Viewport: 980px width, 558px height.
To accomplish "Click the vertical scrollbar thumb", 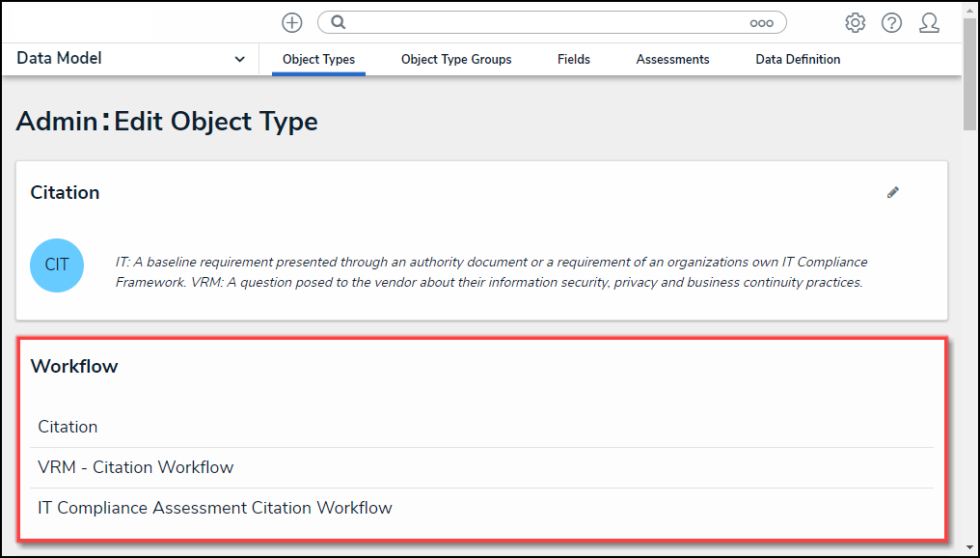I will 970,72.
